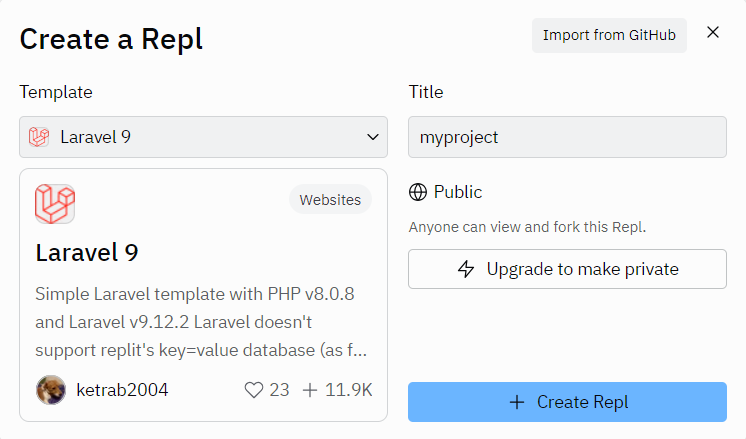Open ketrab2004 author profile link
Image resolution: width=746 pixels, height=439 pixels.
122,390
